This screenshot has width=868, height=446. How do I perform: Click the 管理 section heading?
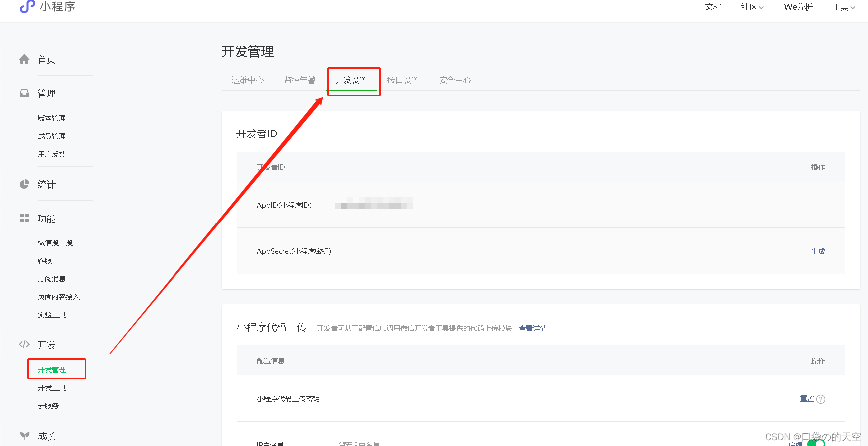click(47, 94)
